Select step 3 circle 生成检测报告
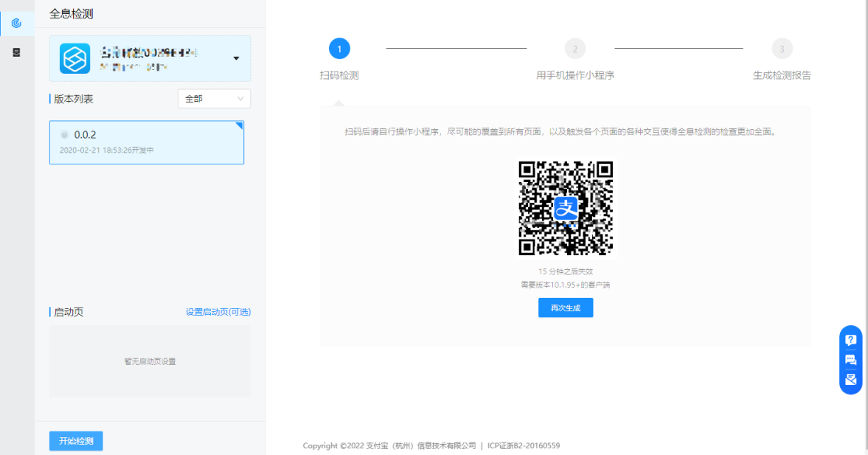868x455 pixels. click(x=782, y=49)
